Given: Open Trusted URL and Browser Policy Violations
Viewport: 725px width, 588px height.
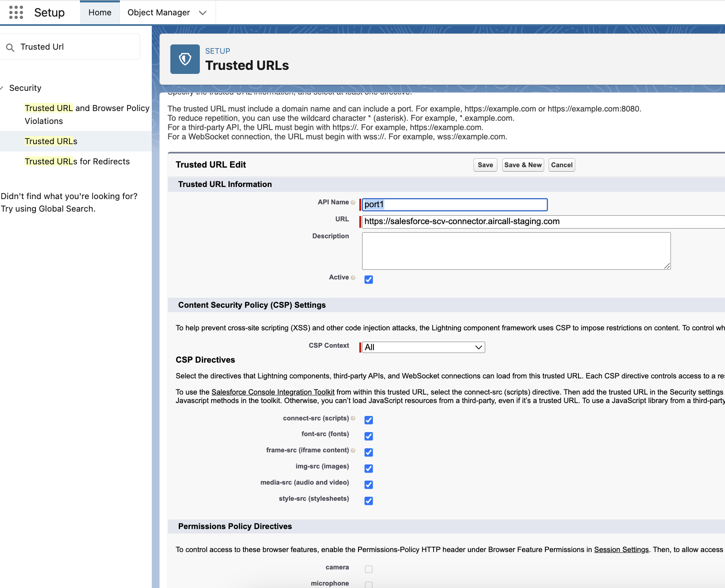Looking at the screenshot, I should click(x=87, y=115).
